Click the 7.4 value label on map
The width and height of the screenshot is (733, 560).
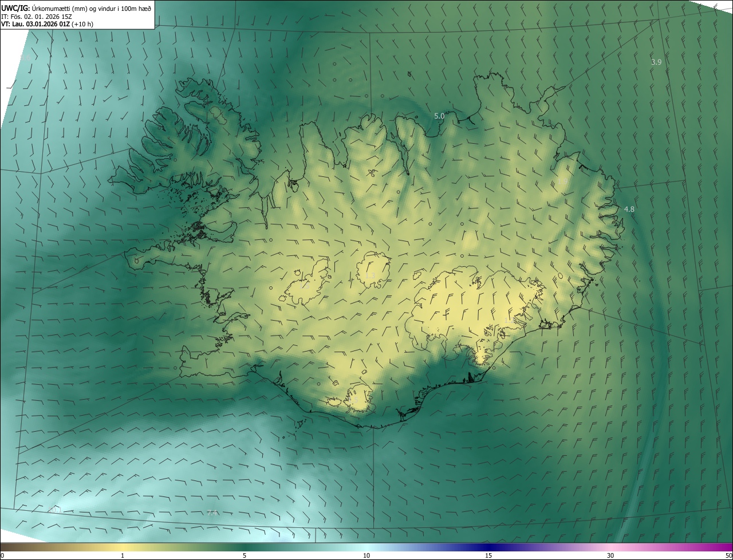(x=212, y=512)
